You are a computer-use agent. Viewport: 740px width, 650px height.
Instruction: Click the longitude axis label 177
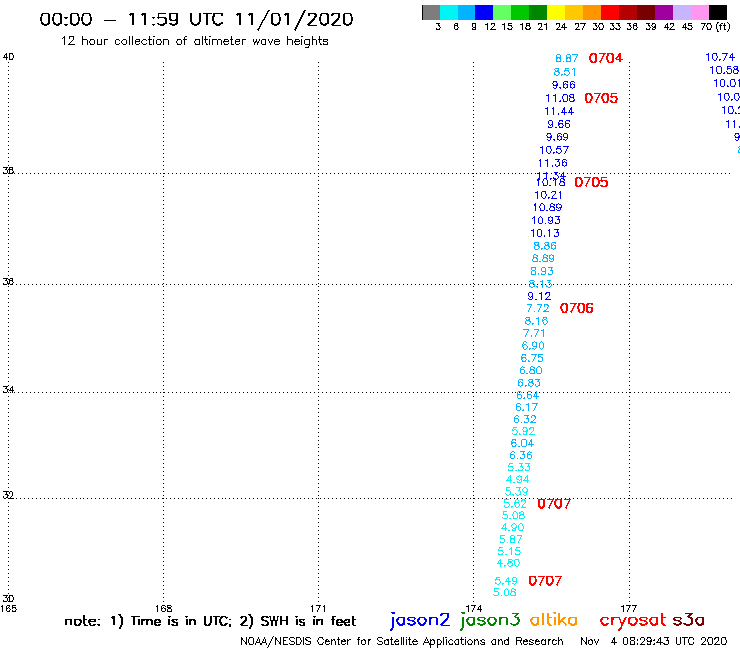(x=629, y=608)
